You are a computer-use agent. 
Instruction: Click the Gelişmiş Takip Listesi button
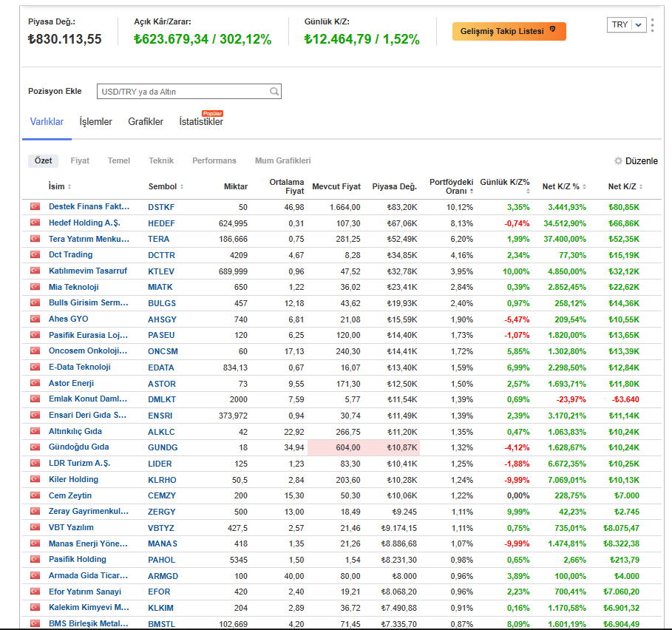click(x=509, y=31)
